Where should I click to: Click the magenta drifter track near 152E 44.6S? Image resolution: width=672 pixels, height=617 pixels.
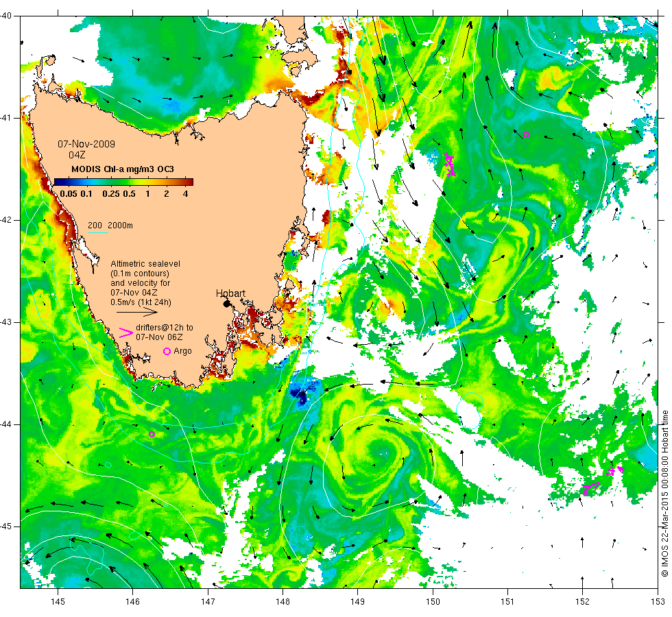pyautogui.click(x=590, y=488)
